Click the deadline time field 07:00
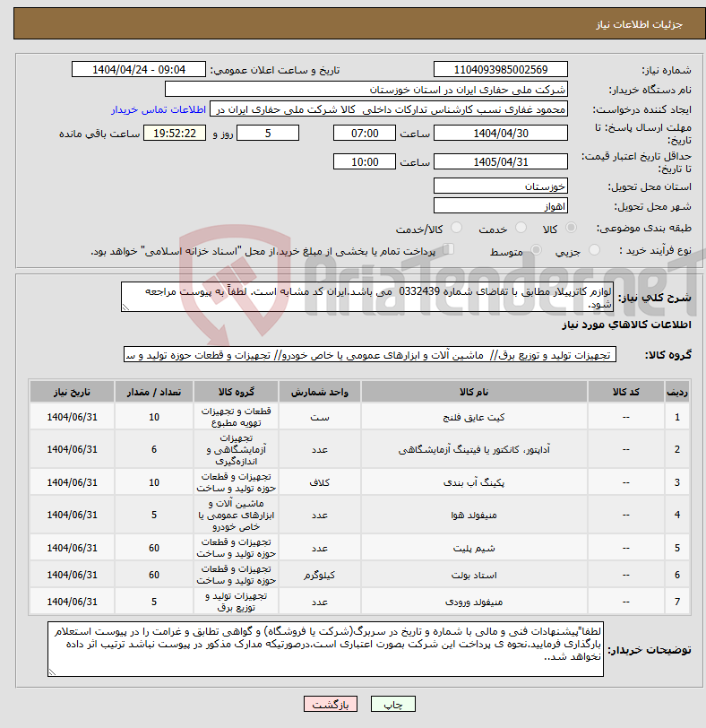Viewport: 706px width, 728px height. pyautogui.click(x=364, y=134)
